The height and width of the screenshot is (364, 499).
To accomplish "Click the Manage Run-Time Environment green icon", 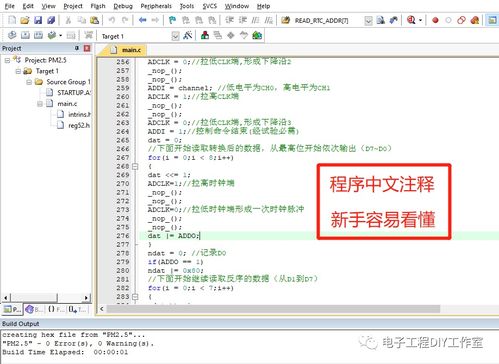I will [x=257, y=35].
